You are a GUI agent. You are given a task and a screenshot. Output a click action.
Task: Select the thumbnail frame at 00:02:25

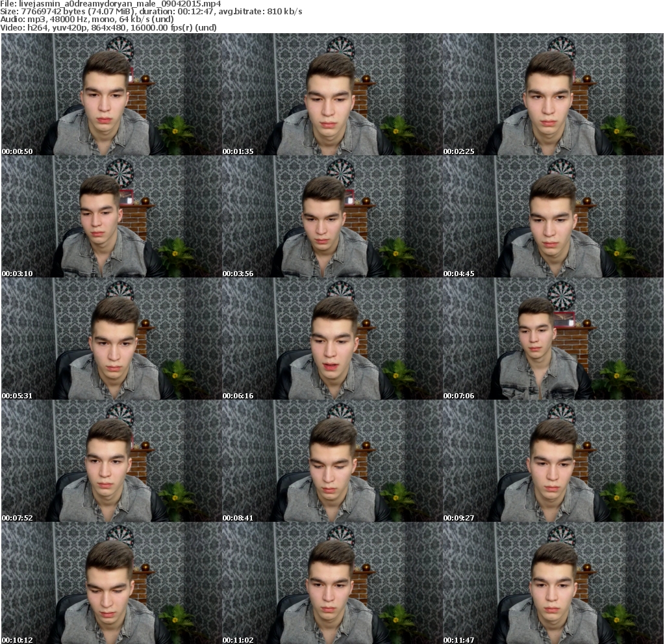pyautogui.click(x=553, y=94)
